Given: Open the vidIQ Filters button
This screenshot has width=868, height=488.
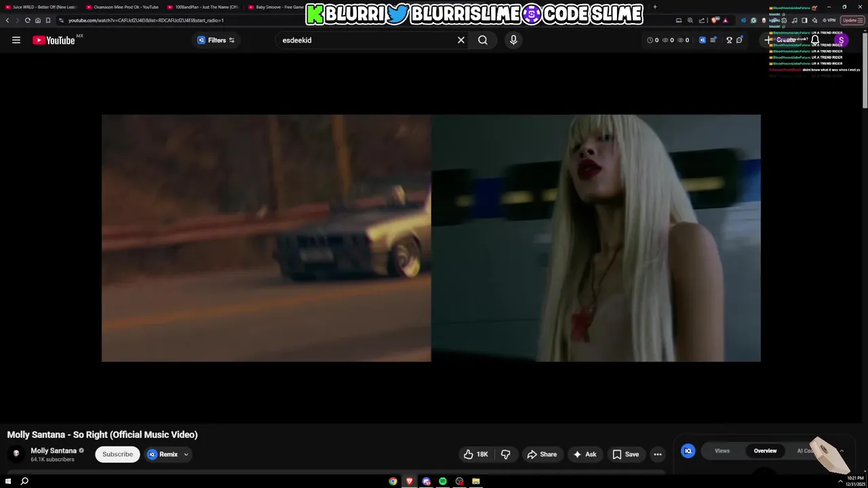Looking at the screenshot, I should tap(216, 40).
